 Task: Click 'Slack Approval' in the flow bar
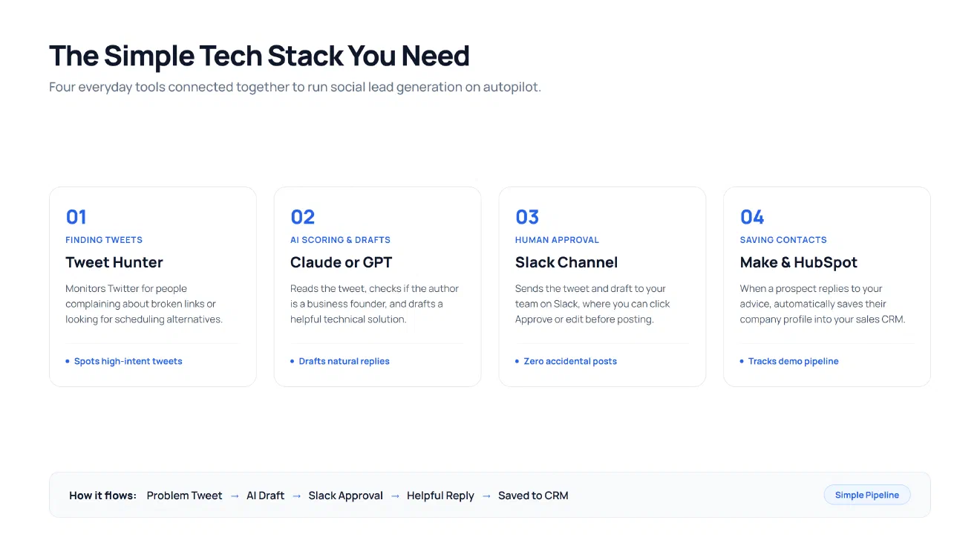click(x=346, y=496)
